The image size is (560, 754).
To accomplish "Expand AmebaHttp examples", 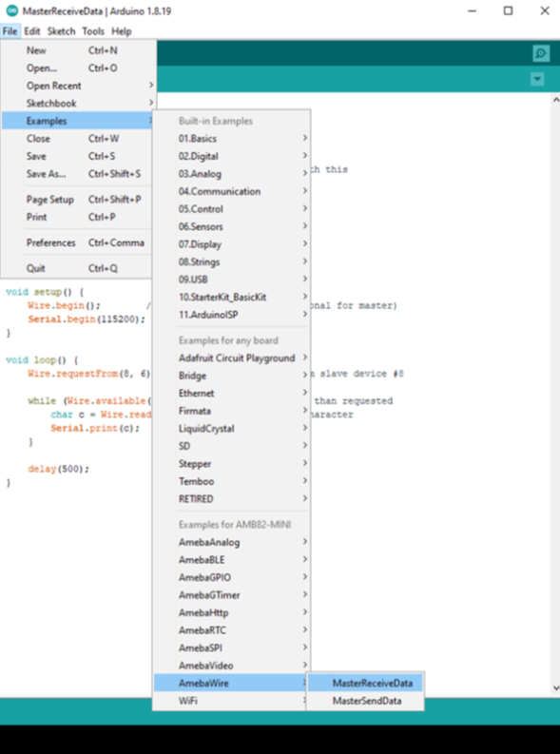I will pyautogui.click(x=232, y=613).
